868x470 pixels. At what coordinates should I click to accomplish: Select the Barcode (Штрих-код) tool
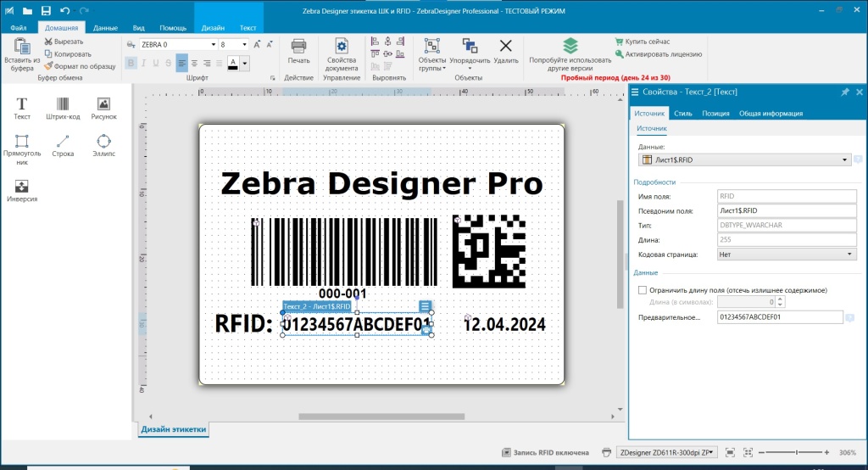[x=63, y=108]
